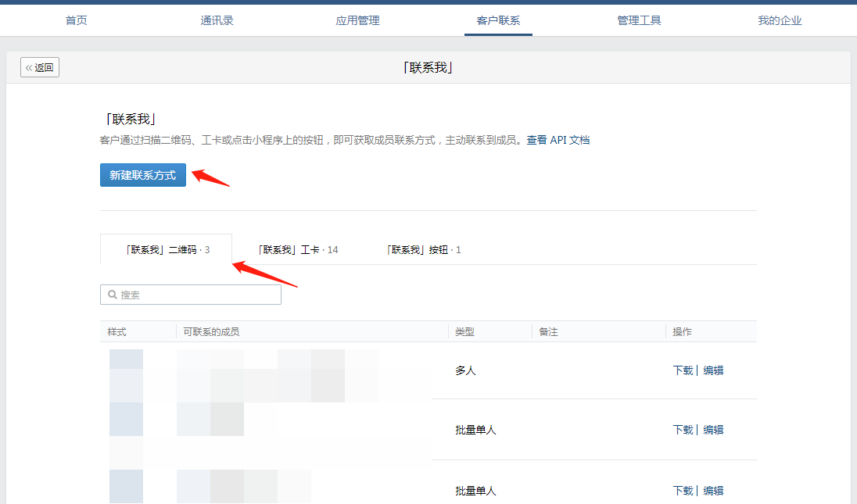Image resolution: width=857 pixels, height=504 pixels.
Task: Click 下载 in the last 批量单人 row
Action: pyautogui.click(x=683, y=491)
